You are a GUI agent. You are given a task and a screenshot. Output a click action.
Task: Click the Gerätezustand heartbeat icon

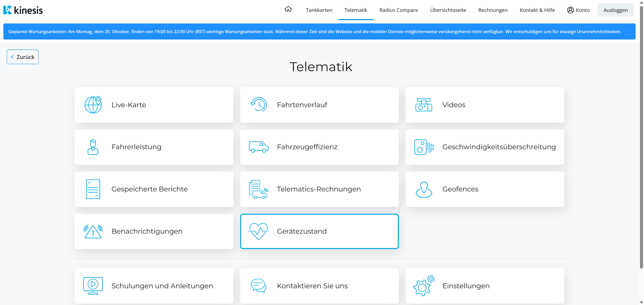(x=258, y=231)
